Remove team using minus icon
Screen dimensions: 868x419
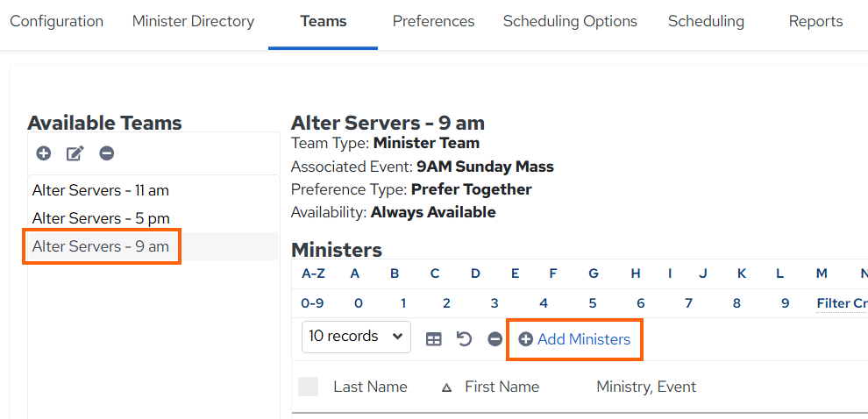tap(107, 153)
